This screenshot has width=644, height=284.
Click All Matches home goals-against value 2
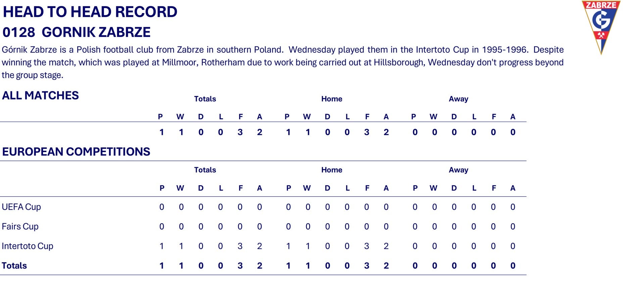[386, 132]
